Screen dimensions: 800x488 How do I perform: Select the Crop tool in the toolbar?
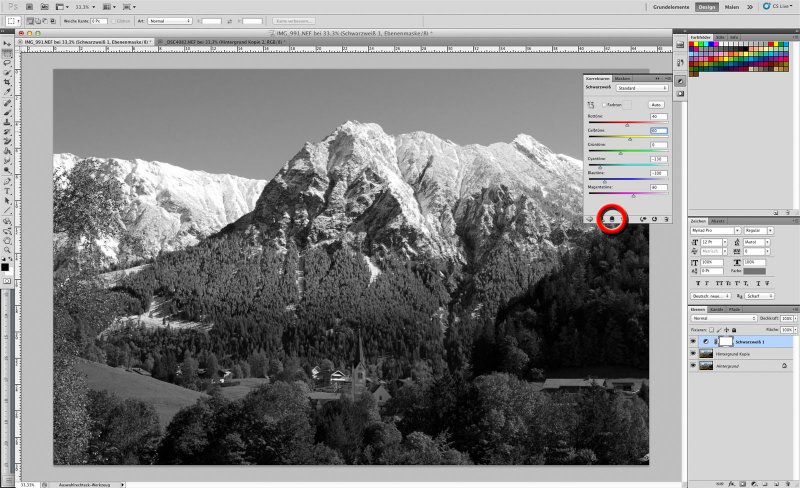pyautogui.click(x=7, y=83)
